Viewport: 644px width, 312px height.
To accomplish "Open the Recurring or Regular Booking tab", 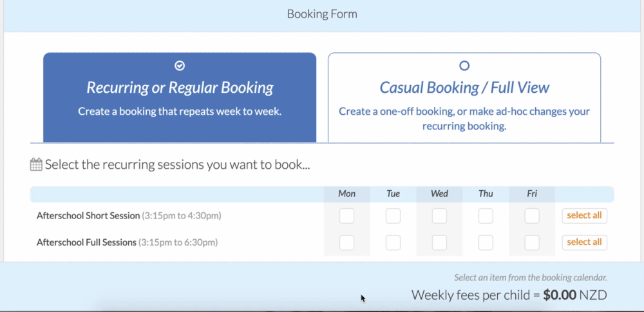I will pyautogui.click(x=180, y=97).
